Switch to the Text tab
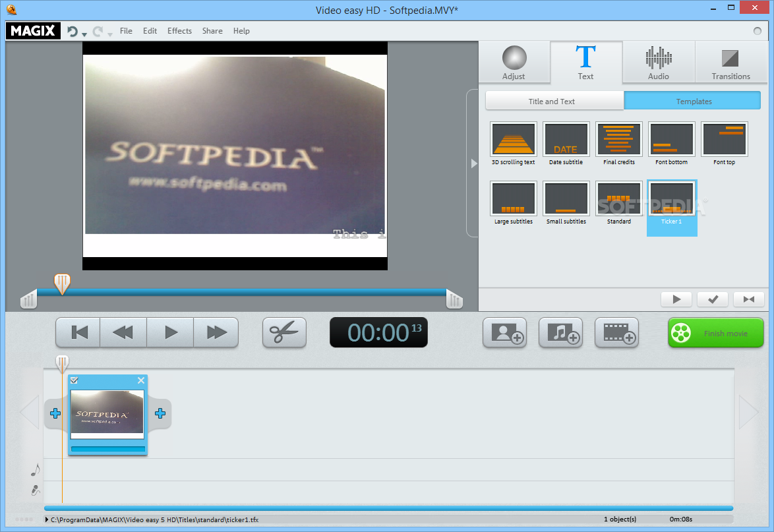 [x=586, y=62]
